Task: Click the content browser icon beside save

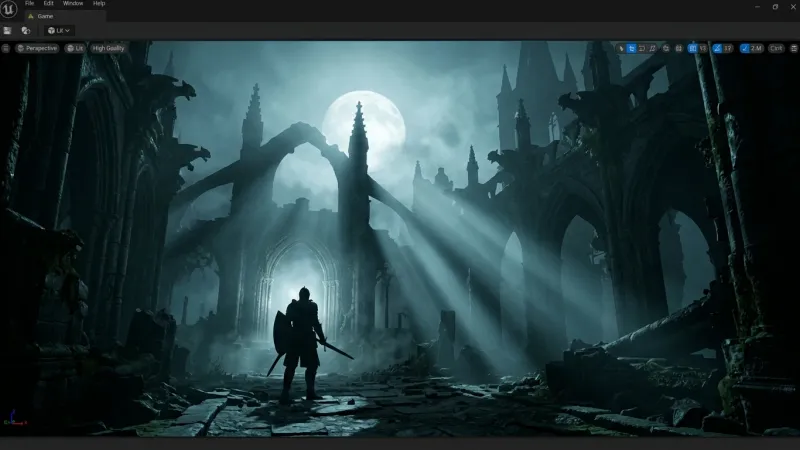Action: pyautogui.click(x=26, y=31)
